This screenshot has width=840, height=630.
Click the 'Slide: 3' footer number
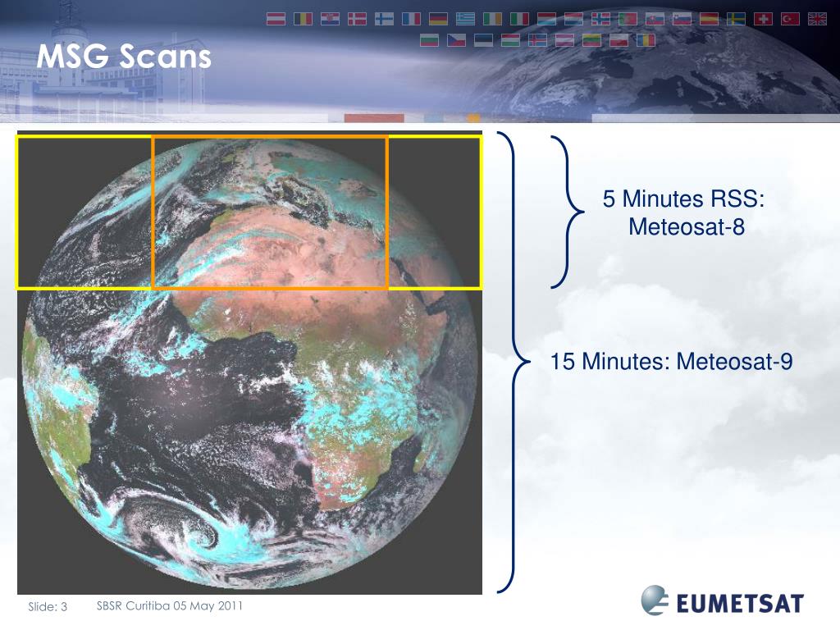coord(48,607)
